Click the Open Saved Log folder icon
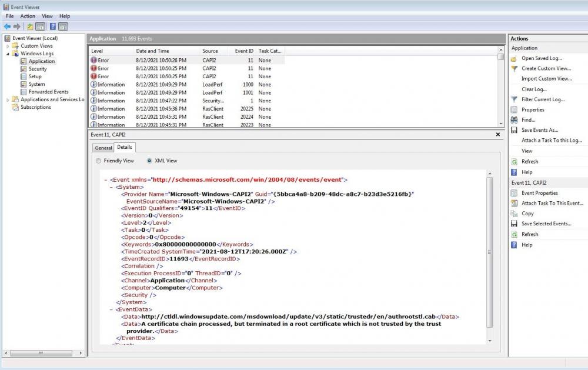This screenshot has width=588, height=370. click(514, 58)
